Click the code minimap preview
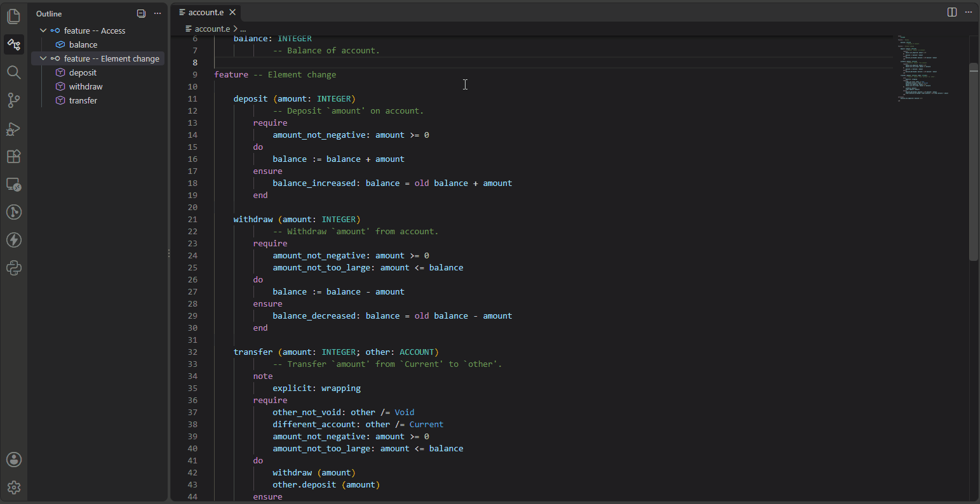The image size is (980, 504). click(922, 68)
